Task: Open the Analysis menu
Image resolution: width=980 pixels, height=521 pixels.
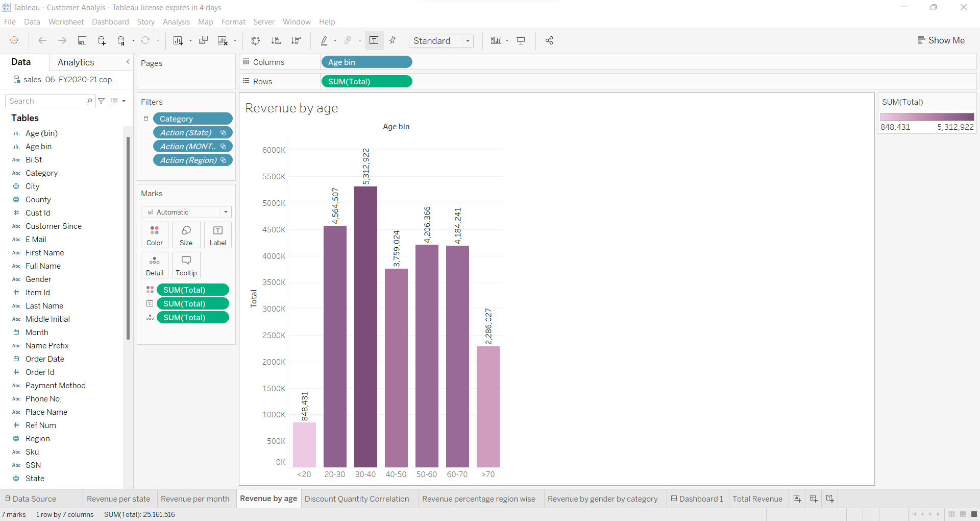Action: 176,22
